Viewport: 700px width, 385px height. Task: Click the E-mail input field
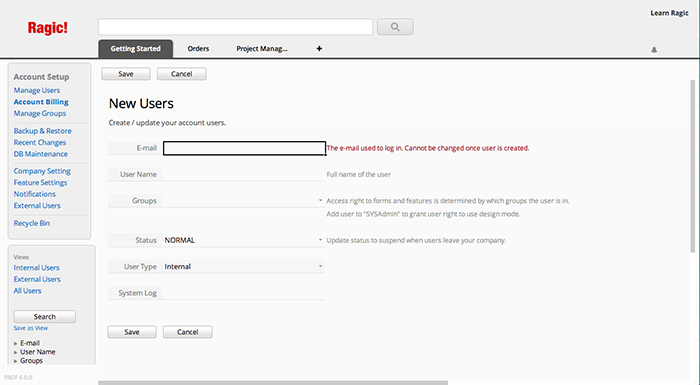(244, 148)
